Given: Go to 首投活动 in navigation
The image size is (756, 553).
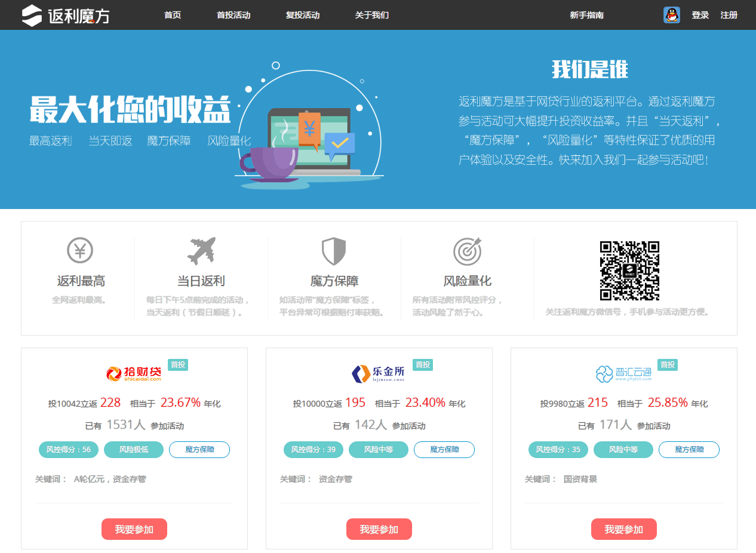Looking at the screenshot, I should 233,15.
